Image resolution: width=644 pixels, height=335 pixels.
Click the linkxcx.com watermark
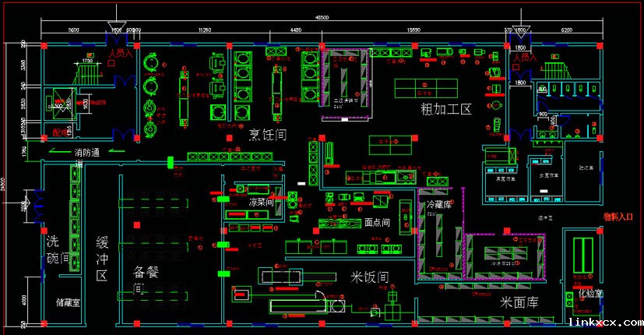click(x=605, y=321)
